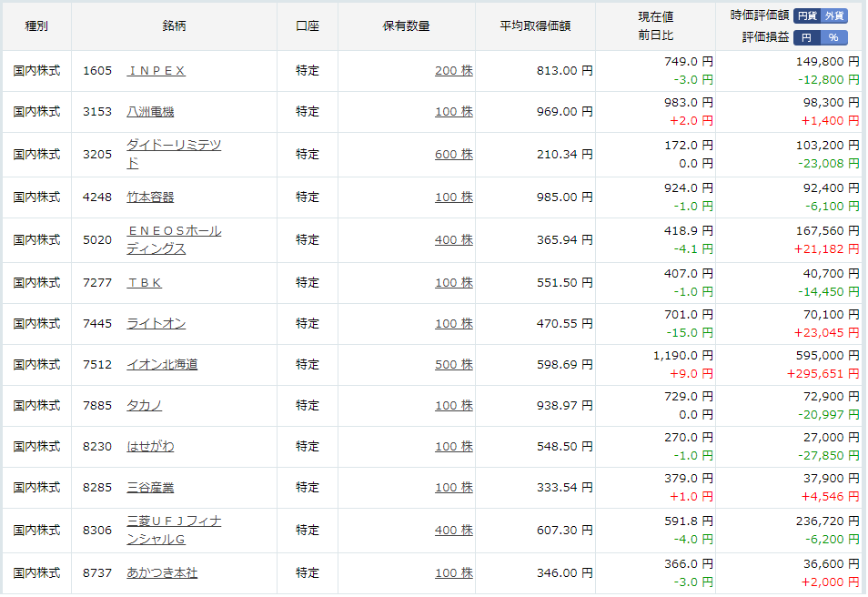Open 三谷産業 stock link
Viewport: 868px width, 597px height.
point(150,488)
